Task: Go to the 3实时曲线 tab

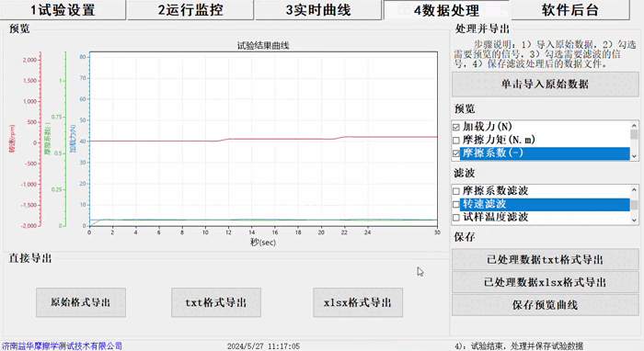Action: point(318,10)
